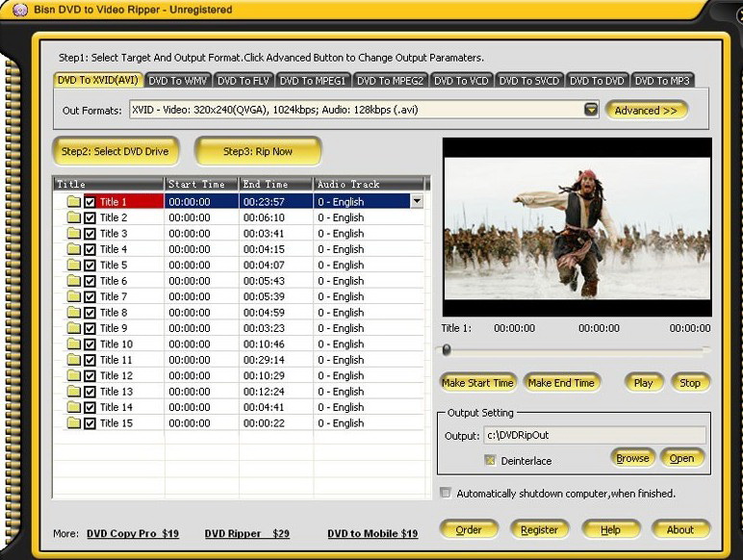Switch to the DVD To MPEG1 tab
The width and height of the screenshot is (743, 560).
[x=313, y=81]
